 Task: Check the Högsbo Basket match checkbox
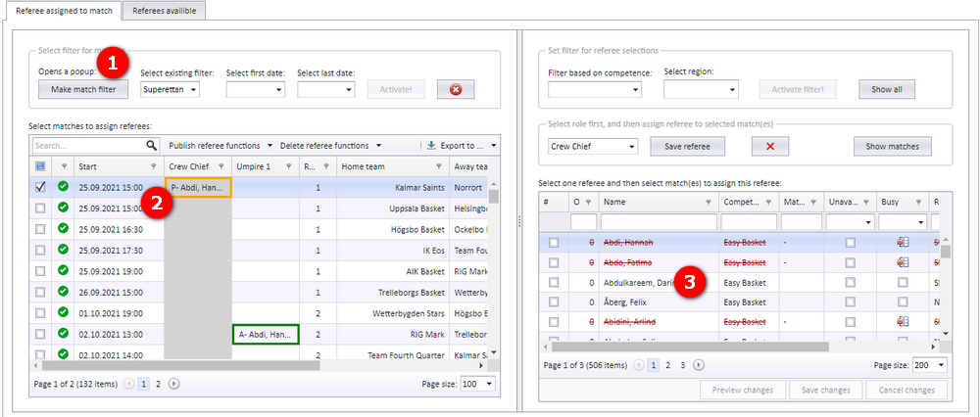[40, 228]
